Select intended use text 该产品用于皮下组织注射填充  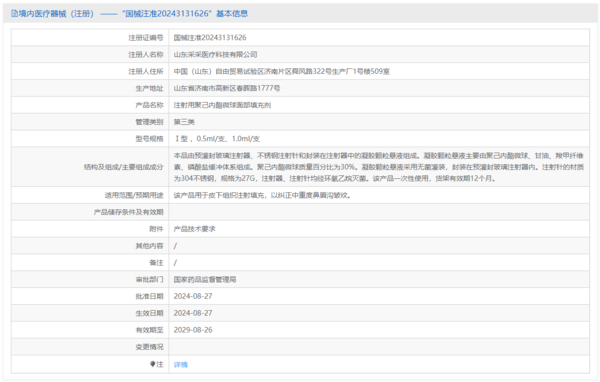pos(262,195)
